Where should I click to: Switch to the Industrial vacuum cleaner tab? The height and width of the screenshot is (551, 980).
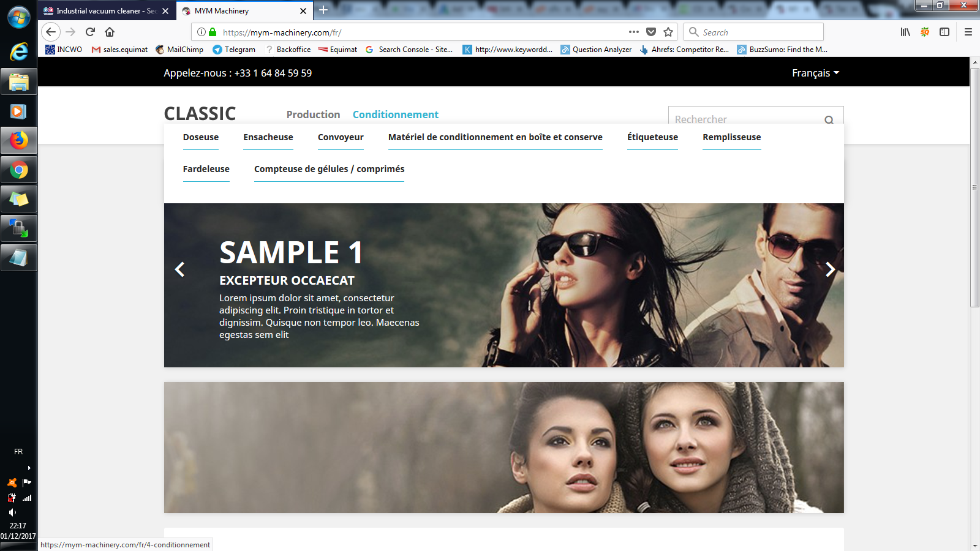tap(107, 11)
